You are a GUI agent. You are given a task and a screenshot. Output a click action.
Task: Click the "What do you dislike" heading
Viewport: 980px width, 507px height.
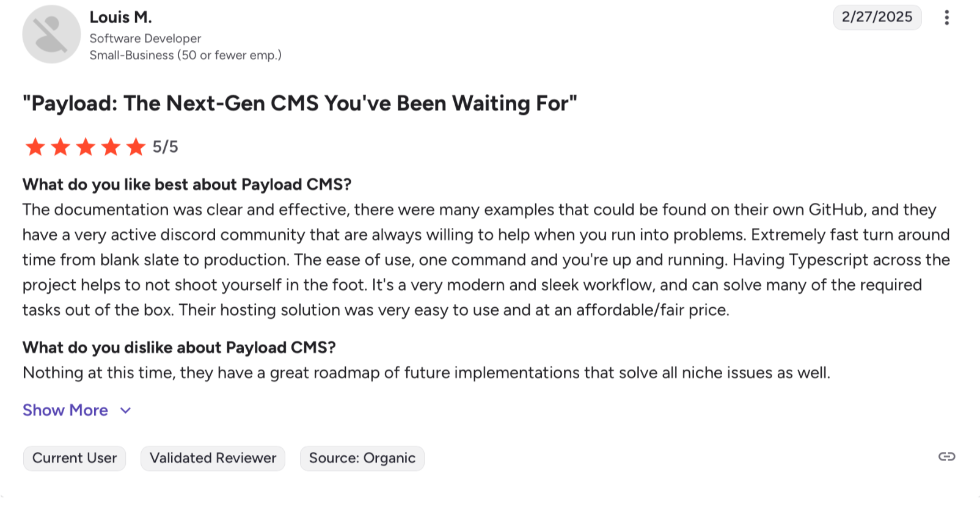click(x=179, y=348)
